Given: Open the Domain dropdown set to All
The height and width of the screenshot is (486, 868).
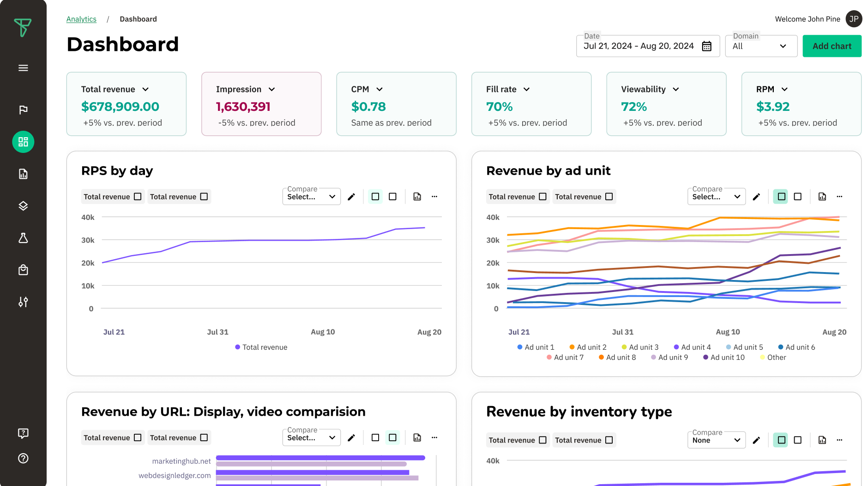Looking at the screenshot, I should [x=761, y=46].
